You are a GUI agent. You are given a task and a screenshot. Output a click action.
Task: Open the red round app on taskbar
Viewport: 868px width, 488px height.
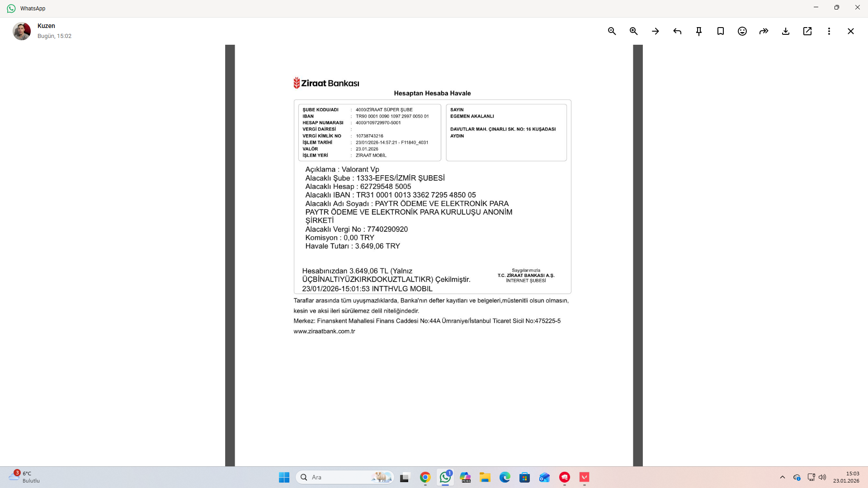pyautogui.click(x=565, y=477)
